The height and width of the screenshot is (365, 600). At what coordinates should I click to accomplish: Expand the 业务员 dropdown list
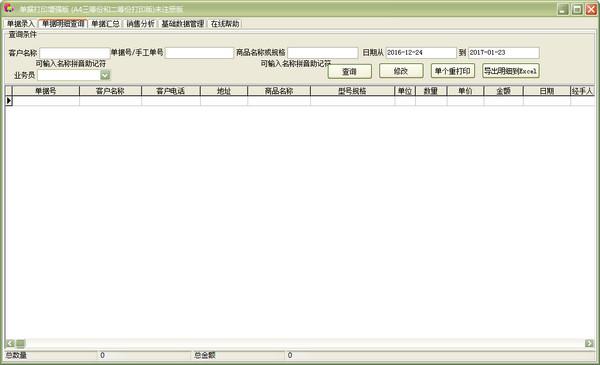click(x=105, y=75)
